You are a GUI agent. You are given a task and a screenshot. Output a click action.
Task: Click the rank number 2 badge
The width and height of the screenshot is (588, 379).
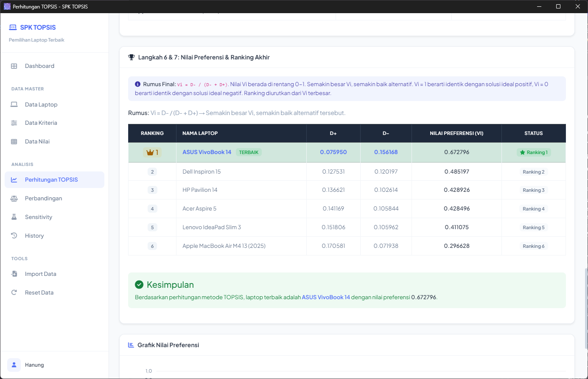point(152,172)
